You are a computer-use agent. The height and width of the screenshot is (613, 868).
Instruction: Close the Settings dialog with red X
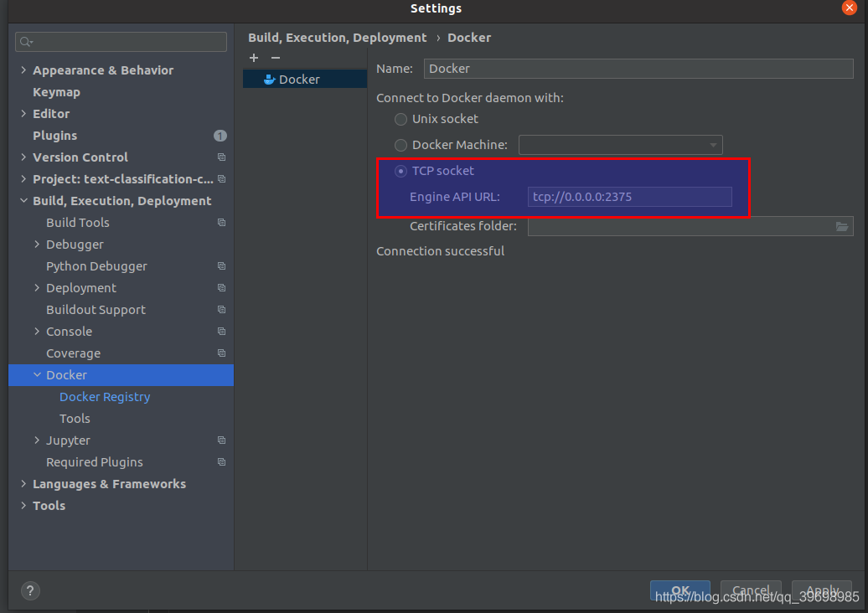tap(850, 8)
